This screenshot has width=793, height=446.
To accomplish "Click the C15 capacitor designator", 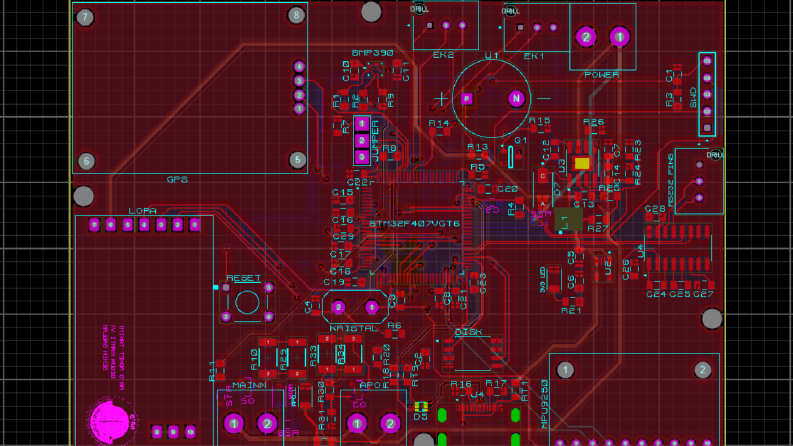I will click(342, 192).
